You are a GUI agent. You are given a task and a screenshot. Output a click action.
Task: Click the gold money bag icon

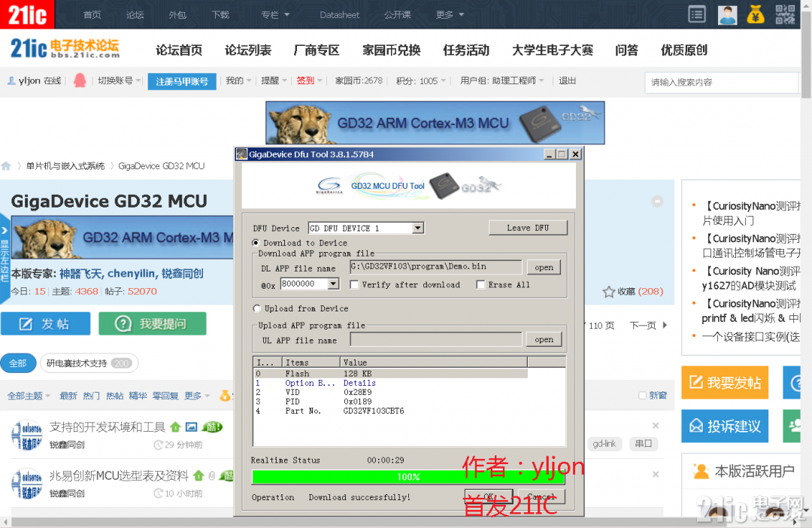pyautogui.click(x=756, y=14)
